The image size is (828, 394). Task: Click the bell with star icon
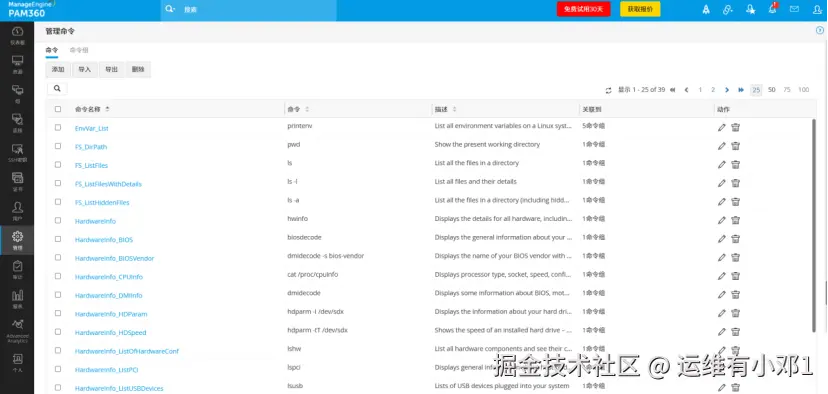coord(750,10)
